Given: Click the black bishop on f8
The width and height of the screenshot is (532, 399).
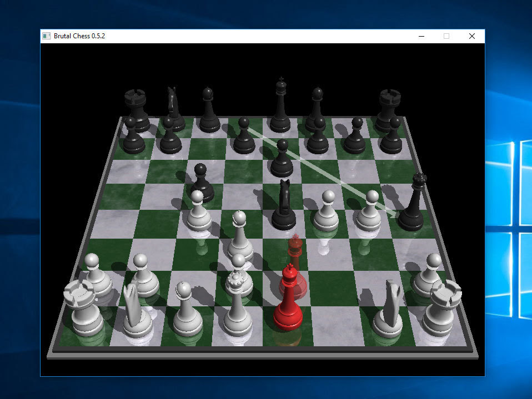Looking at the screenshot, I should [x=316, y=109].
